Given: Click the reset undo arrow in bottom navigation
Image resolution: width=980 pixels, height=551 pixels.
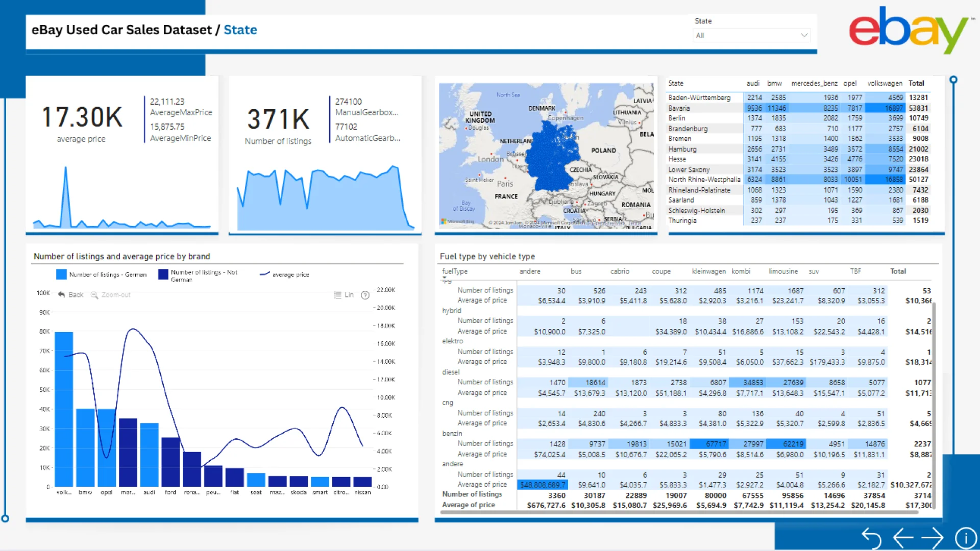Looking at the screenshot, I should [x=871, y=538].
